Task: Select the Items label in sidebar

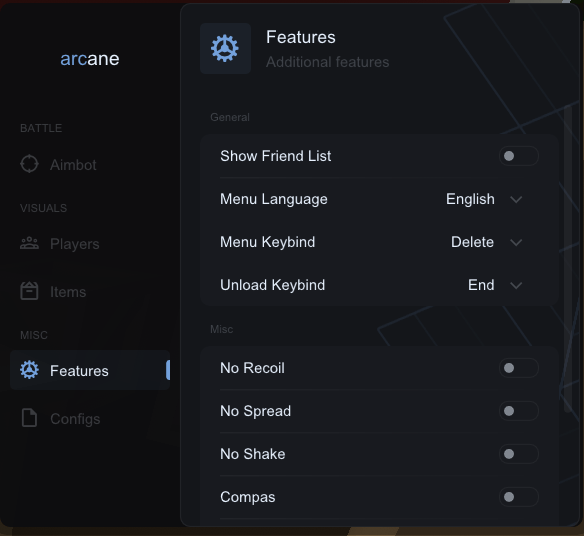Action: coord(68,292)
